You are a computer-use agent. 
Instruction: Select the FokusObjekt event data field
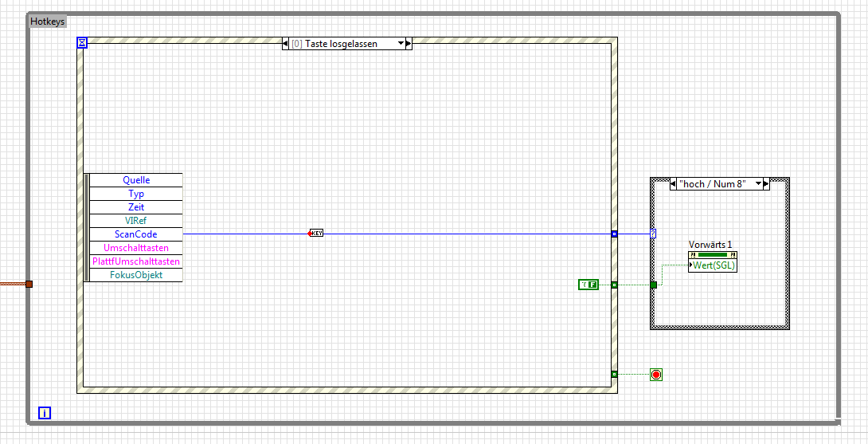[x=136, y=275]
